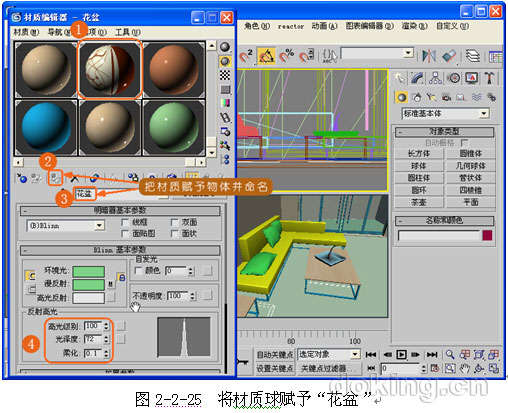Click Select by Material icon

pyautogui.click(x=225, y=146)
